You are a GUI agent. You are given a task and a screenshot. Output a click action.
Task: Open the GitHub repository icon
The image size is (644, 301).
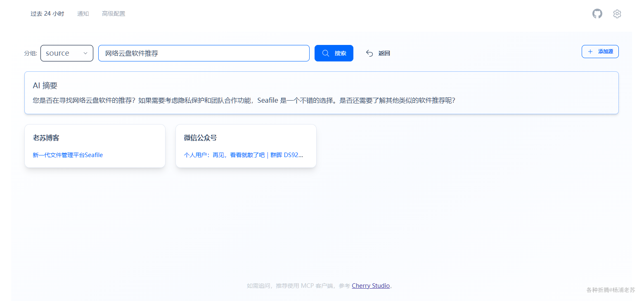coord(597,14)
